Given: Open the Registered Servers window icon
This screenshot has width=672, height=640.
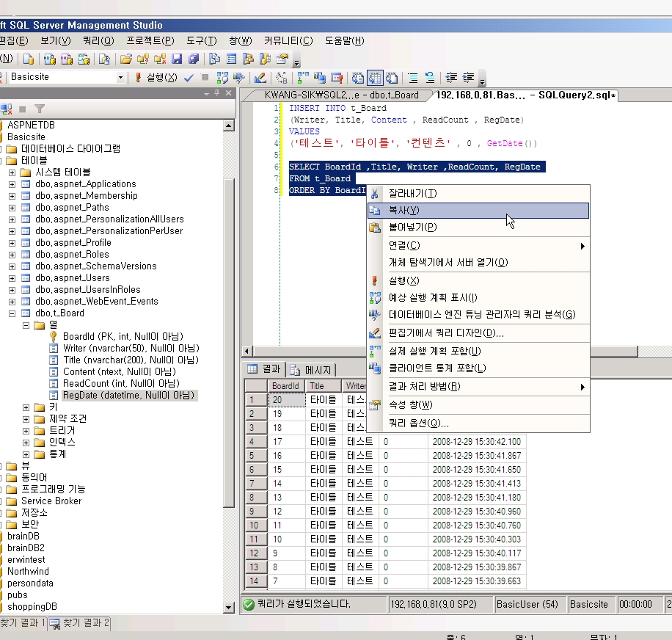Looking at the screenshot, I should 214,59.
